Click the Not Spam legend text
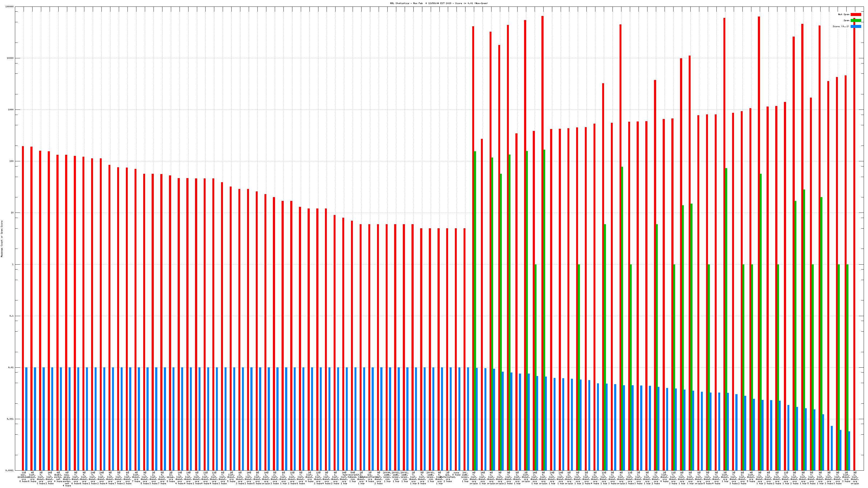The width and height of the screenshot is (868, 488). point(844,14)
